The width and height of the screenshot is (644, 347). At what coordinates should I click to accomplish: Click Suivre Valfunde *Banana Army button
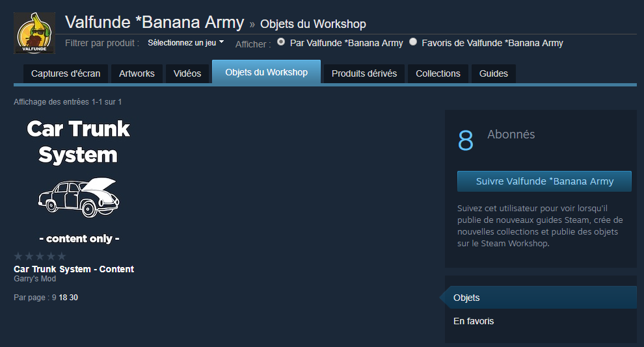544,181
